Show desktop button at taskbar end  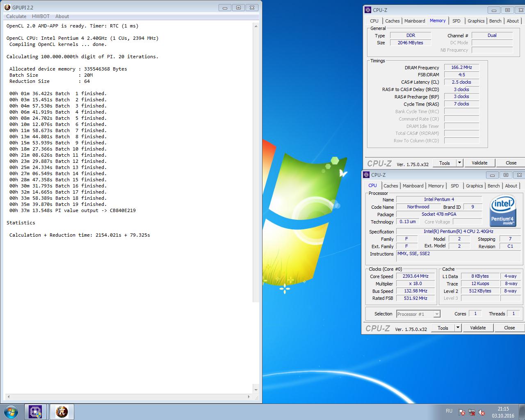[x=522, y=412]
